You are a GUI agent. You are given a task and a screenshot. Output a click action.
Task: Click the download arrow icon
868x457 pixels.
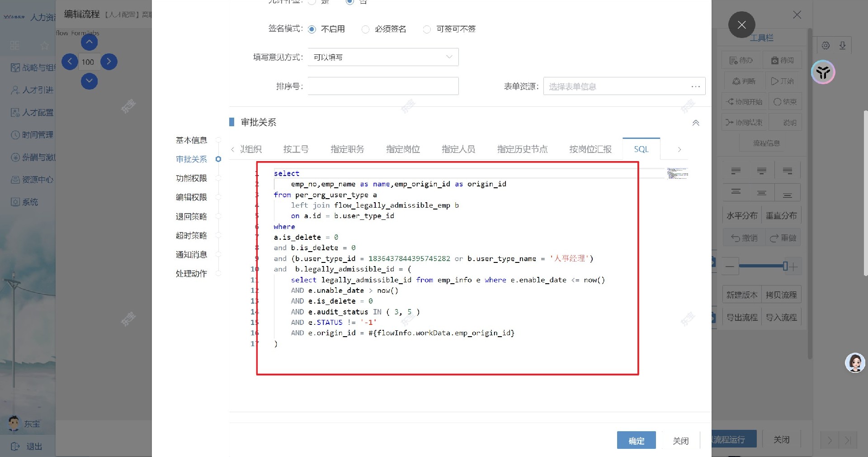point(842,46)
